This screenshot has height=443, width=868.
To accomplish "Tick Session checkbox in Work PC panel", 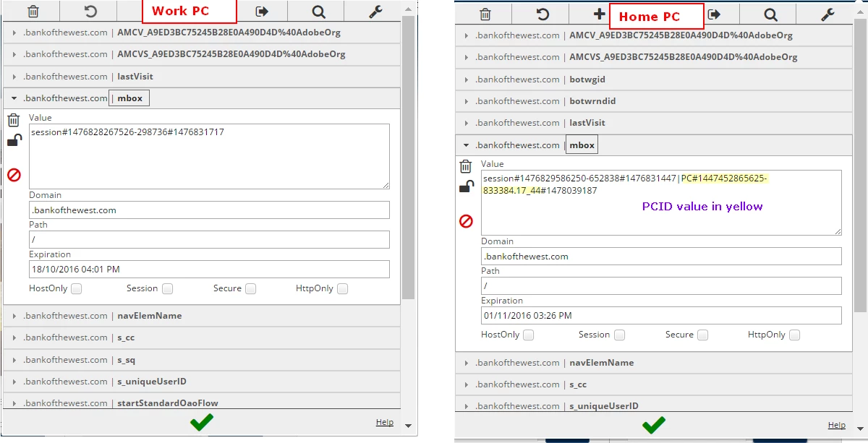I will [168, 288].
